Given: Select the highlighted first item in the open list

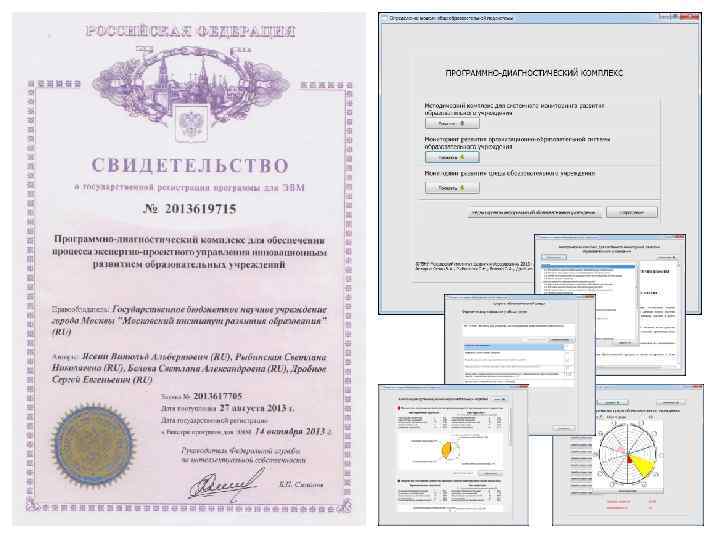Looking at the screenshot, I should click(x=589, y=266).
